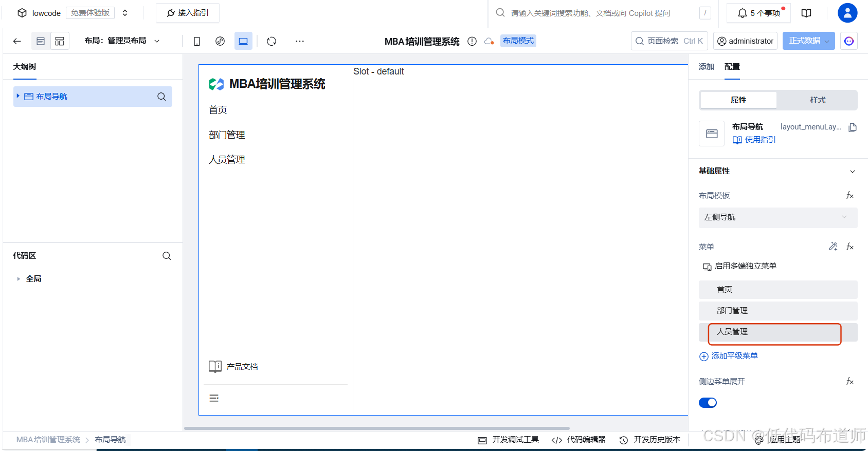The height and width of the screenshot is (451, 868).
Task: Open the 布局: 管理员布局 dropdown
Action: click(122, 41)
